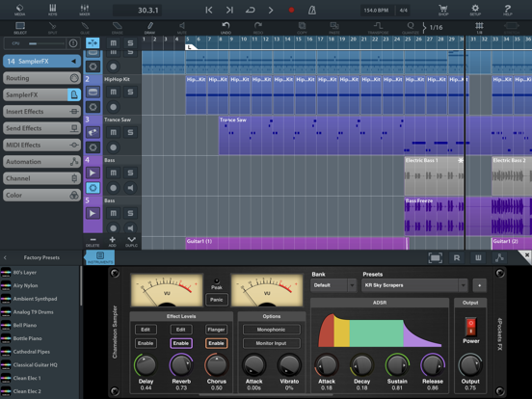Open the Shop
The image size is (532, 399).
click(x=443, y=10)
